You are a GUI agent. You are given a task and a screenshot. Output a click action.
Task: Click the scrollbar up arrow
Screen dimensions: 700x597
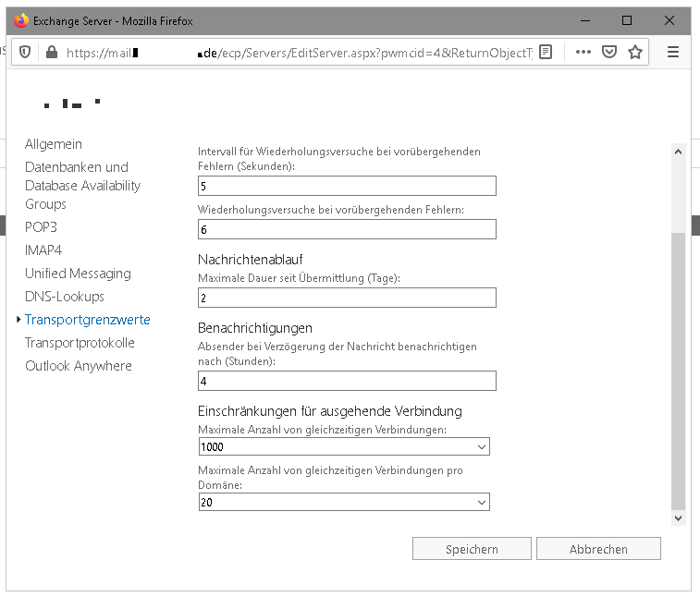(x=678, y=152)
